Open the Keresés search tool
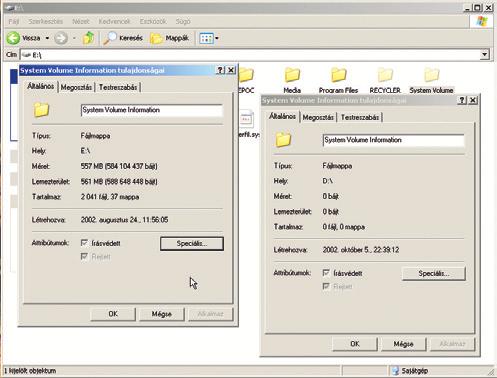Image resolution: width=497 pixels, height=378 pixels. [x=123, y=38]
